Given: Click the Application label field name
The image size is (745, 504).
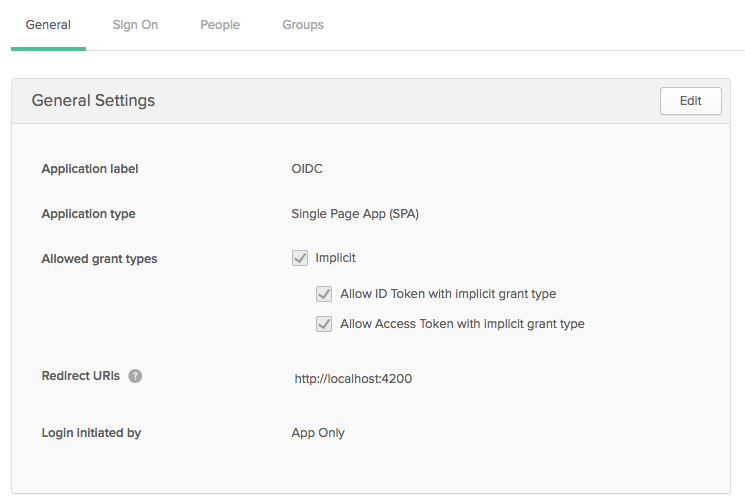Looking at the screenshot, I should coord(90,169).
